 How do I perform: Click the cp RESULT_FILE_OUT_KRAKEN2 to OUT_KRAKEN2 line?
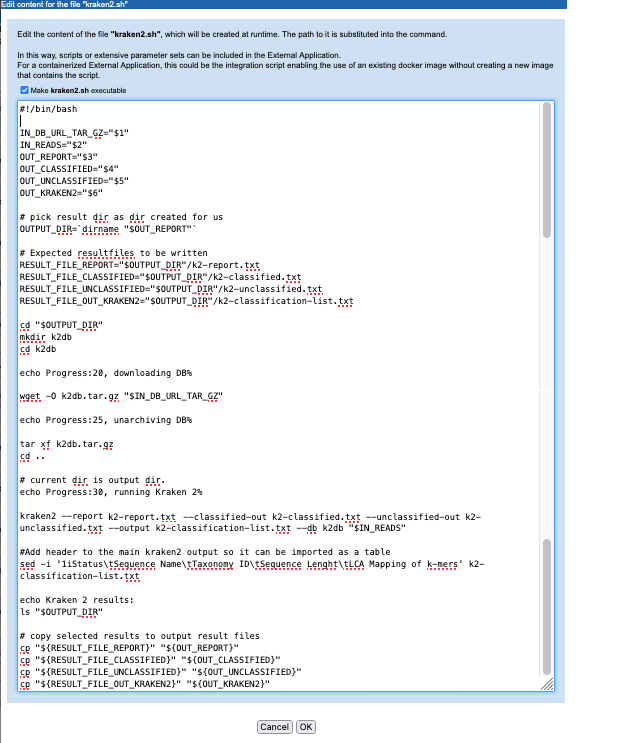(144, 684)
